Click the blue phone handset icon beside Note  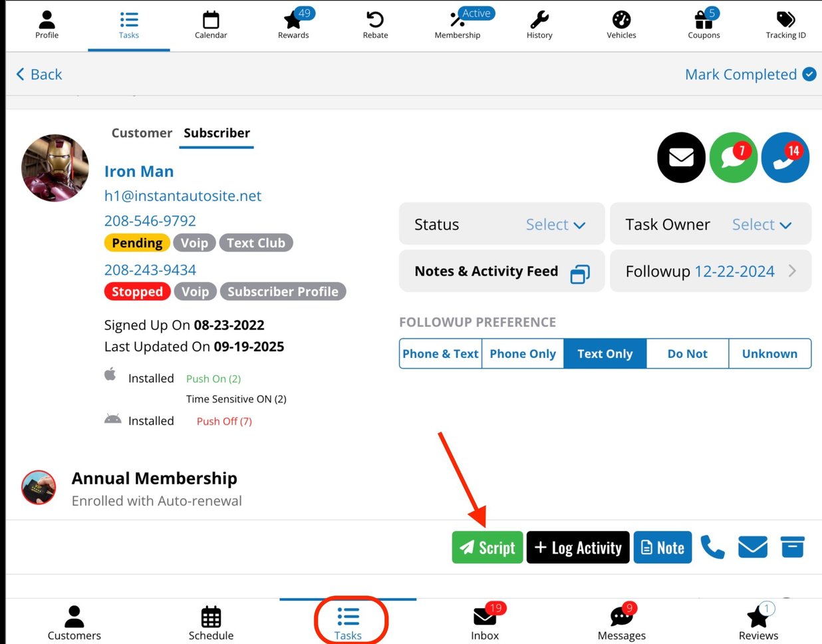pyautogui.click(x=712, y=548)
